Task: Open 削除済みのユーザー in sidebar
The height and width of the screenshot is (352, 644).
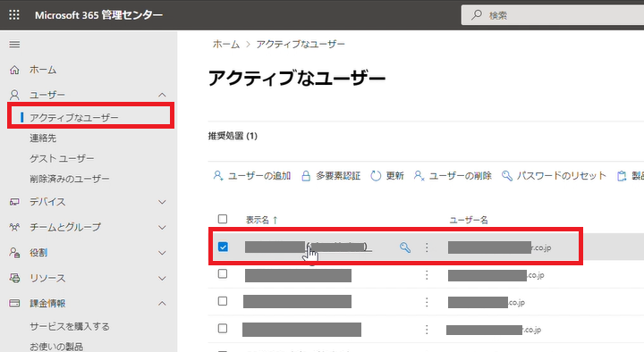Action: click(x=70, y=179)
